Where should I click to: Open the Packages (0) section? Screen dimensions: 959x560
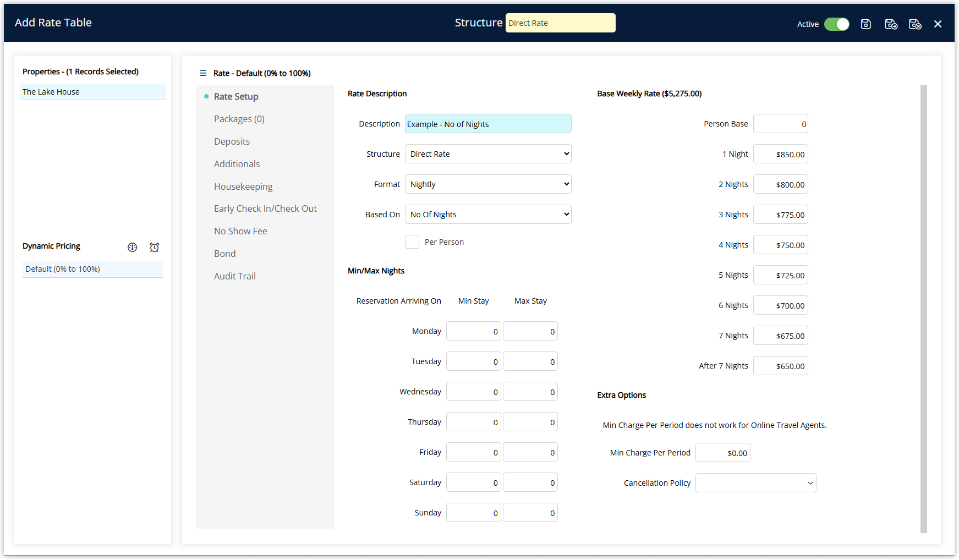pyautogui.click(x=239, y=119)
